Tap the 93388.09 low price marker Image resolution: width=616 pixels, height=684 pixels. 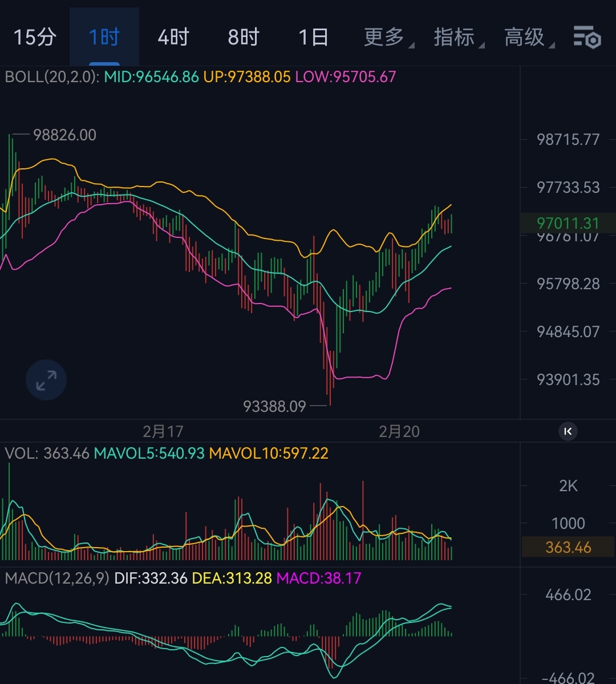point(274,406)
